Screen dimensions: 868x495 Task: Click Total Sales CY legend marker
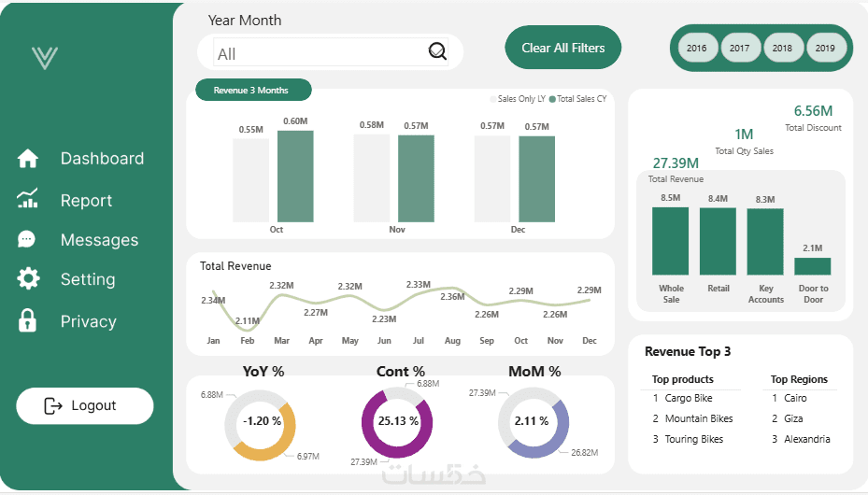point(552,99)
